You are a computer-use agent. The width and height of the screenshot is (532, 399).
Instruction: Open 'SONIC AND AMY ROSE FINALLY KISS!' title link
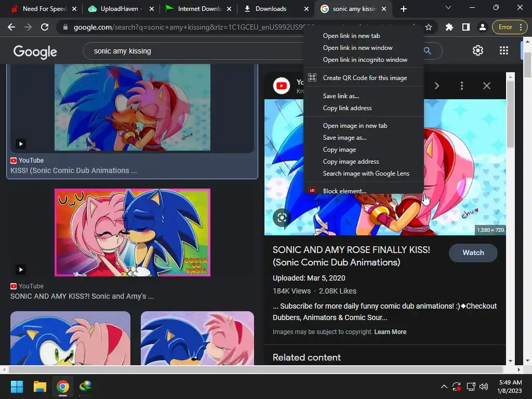pyautogui.click(x=352, y=256)
